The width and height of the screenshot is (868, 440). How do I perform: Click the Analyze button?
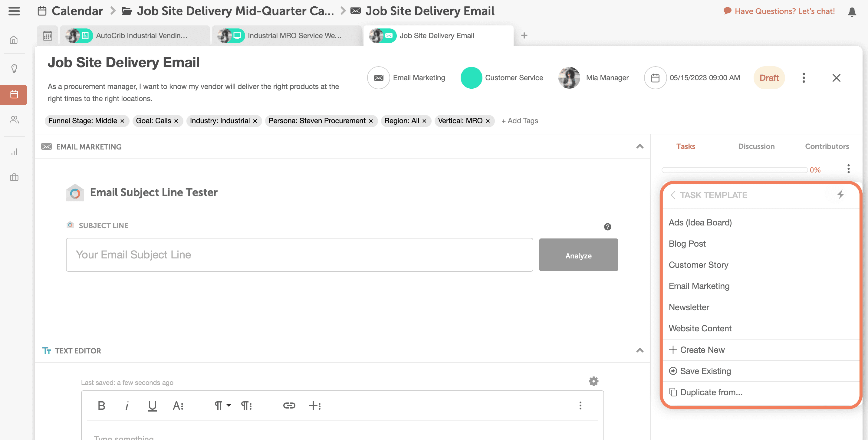578,255
